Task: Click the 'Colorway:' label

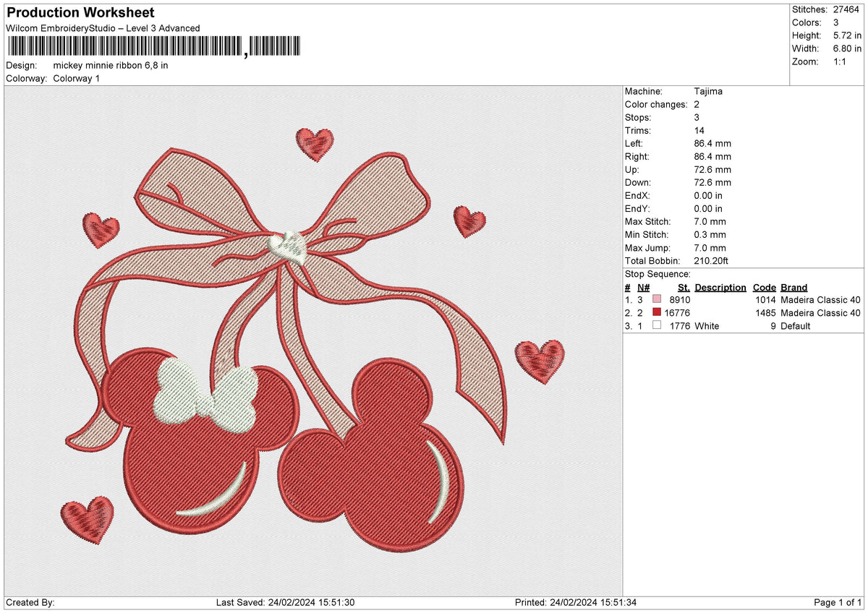Action: 26,78
